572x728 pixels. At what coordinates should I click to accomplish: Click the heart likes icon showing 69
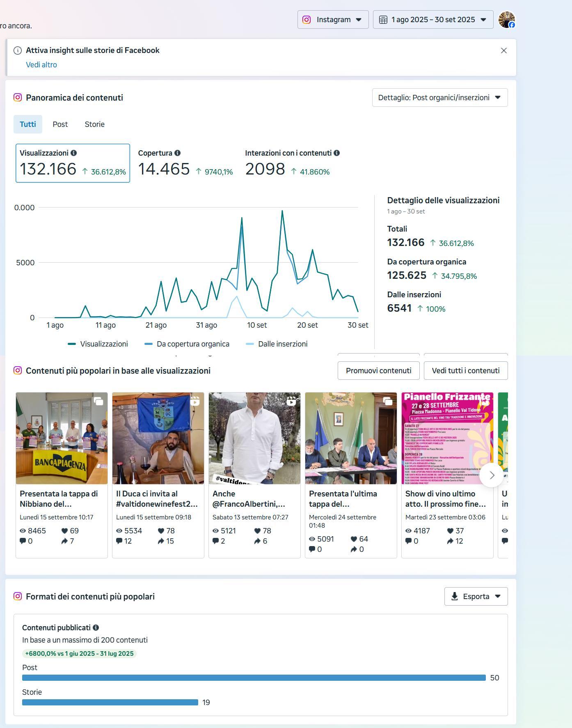point(64,531)
